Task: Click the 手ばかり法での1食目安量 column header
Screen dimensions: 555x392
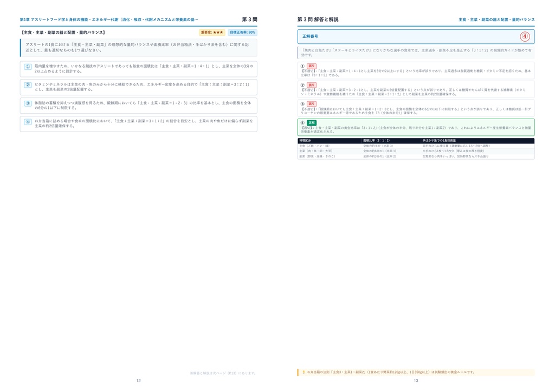Action: (439, 141)
